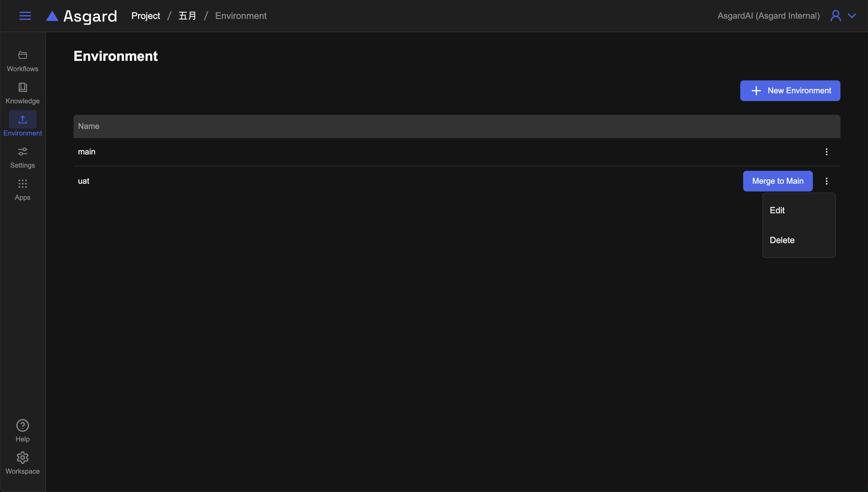Select the Environment upload icon
Image resolution: width=868 pixels, height=492 pixels.
click(23, 119)
